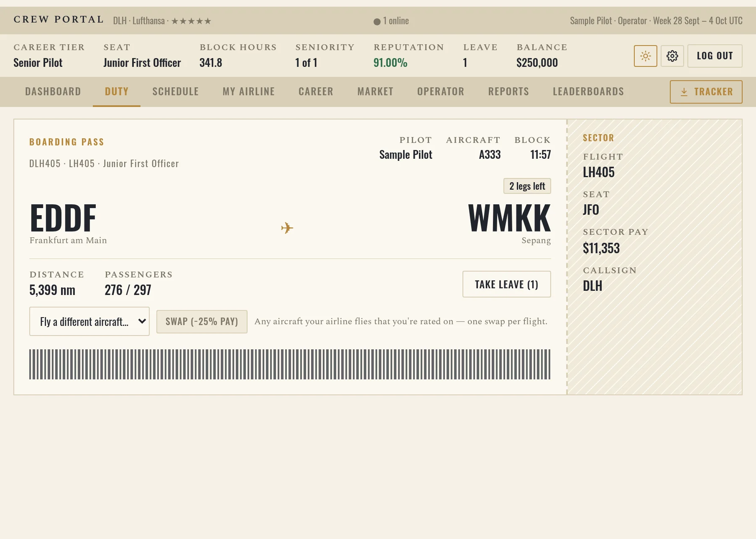Open the Career tab
756x539 pixels.
pyautogui.click(x=316, y=92)
